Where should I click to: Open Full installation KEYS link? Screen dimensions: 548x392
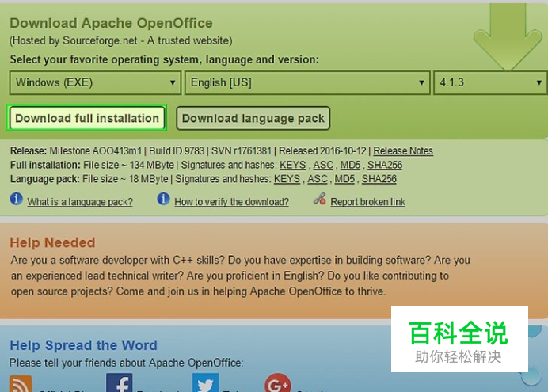(292, 165)
